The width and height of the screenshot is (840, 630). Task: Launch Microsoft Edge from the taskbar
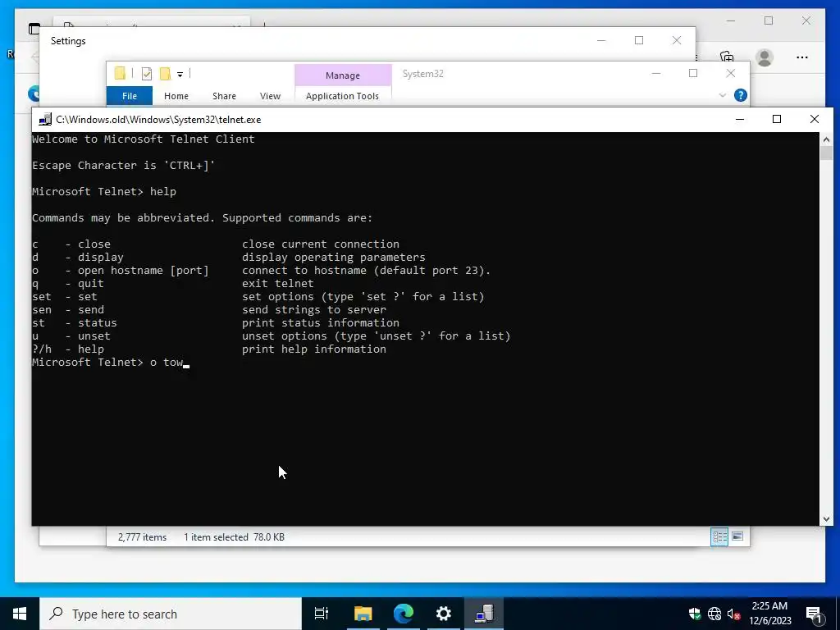pos(404,614)
